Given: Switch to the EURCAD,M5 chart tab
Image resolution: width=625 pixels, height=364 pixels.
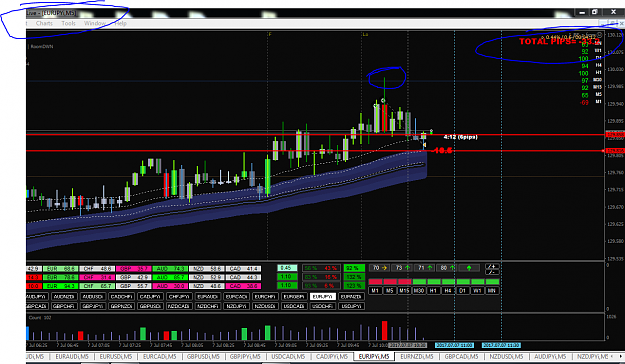Looking at the screenshot, I should click(159, 356).
